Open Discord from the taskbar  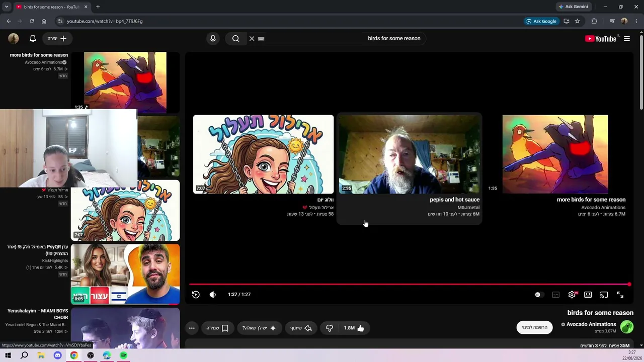[57, 355]
